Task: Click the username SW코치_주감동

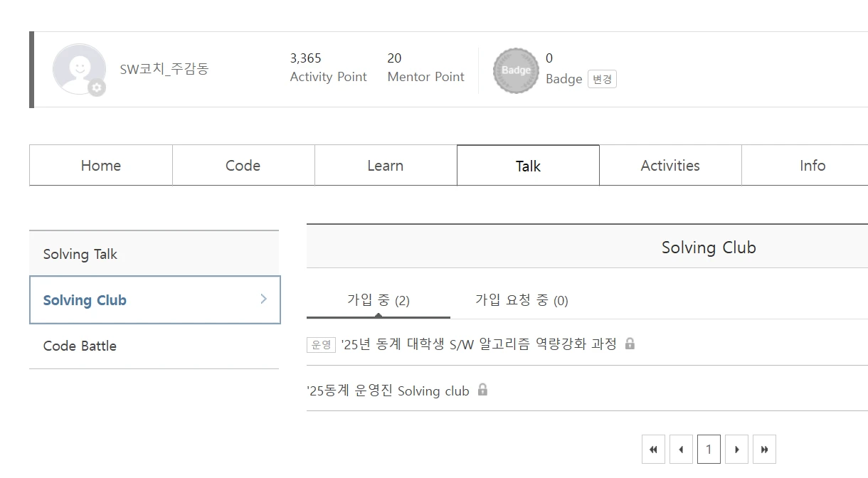Action: (164, 69)
